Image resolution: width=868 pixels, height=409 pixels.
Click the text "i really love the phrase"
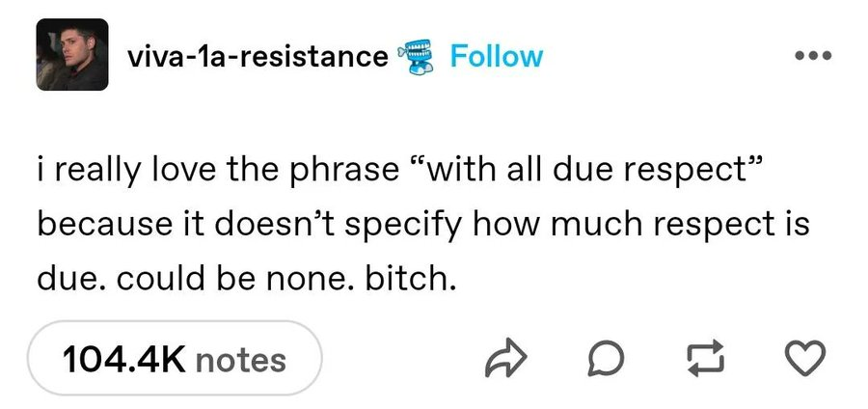(x=218, y=172)
